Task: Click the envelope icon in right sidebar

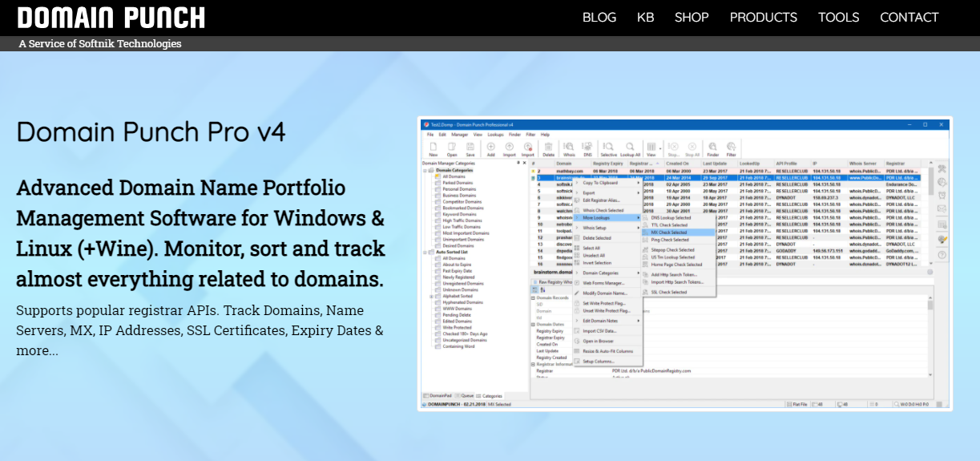Action: point(942,208)
